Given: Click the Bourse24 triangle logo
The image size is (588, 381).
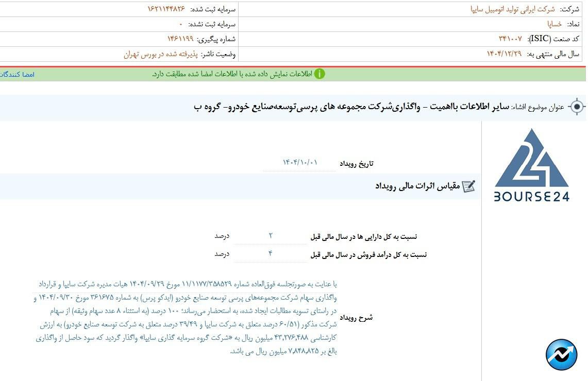Looking at the screenshot, I should (531, 159).
